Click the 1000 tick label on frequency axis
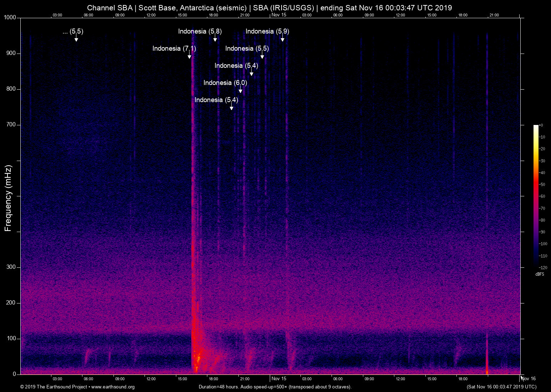Screen dimensions: 551x392 (10, 17)
